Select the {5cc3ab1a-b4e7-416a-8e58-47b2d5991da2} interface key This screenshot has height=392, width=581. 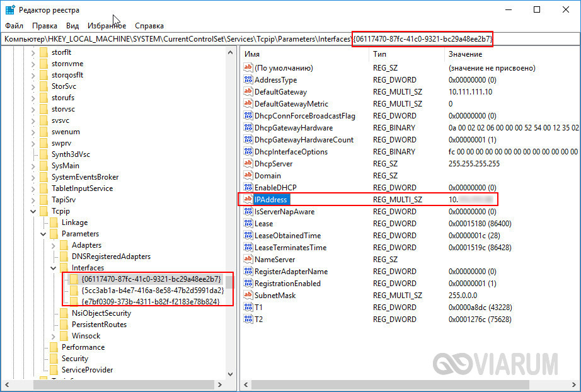click(152, 290)
